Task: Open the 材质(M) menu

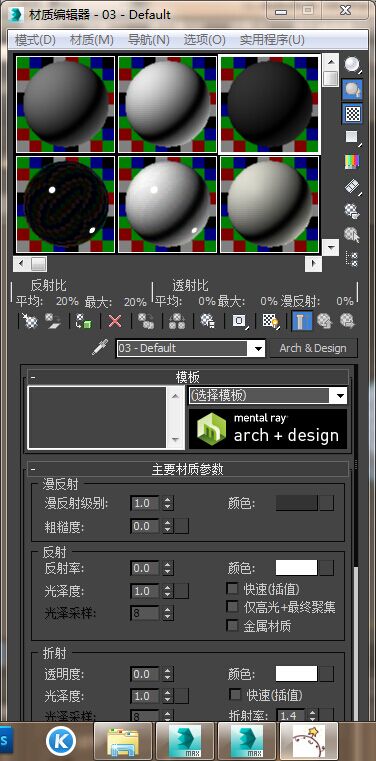Action: 92,40
